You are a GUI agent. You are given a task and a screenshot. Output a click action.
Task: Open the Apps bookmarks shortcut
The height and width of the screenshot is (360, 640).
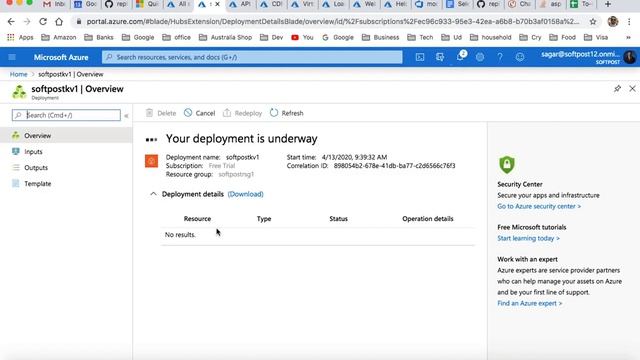tap(20, 37)
